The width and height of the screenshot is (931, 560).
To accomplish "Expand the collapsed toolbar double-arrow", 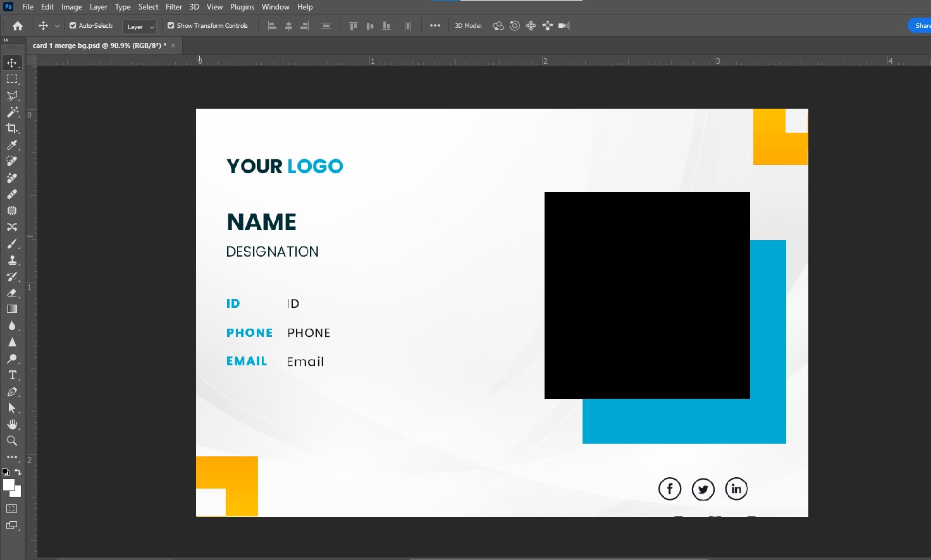I will [6, 40].
